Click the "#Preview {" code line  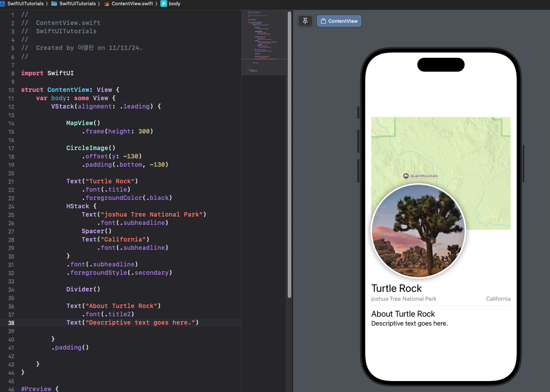39,388
